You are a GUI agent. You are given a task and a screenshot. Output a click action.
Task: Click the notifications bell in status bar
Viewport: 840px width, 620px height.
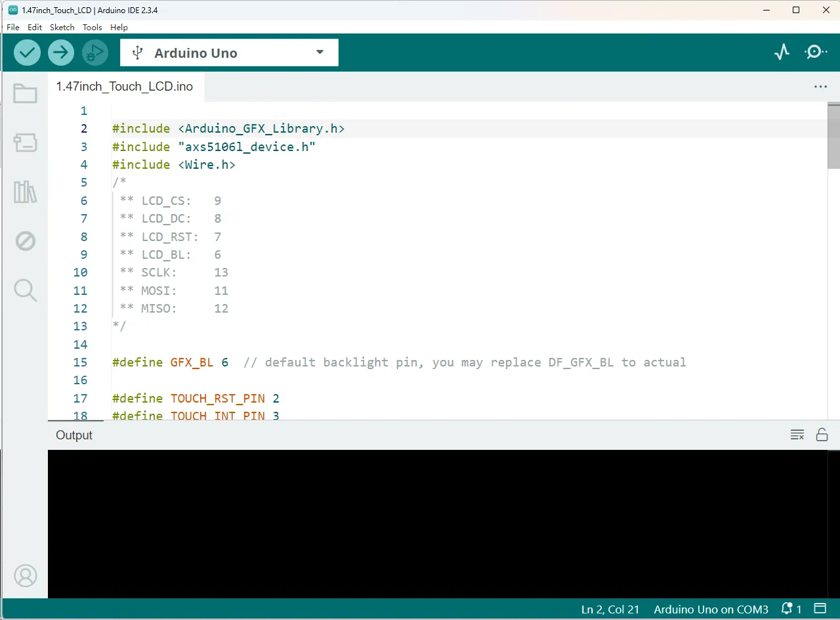pos(791,609)
